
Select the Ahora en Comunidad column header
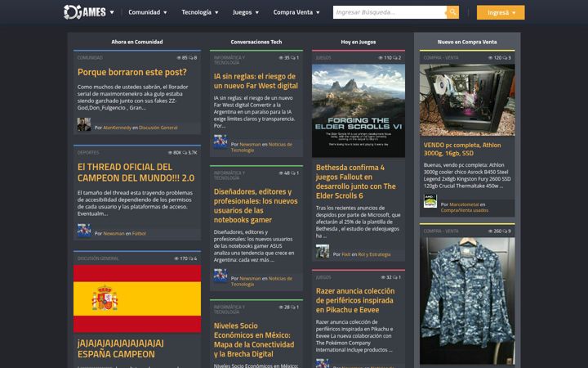click(137, 42)
